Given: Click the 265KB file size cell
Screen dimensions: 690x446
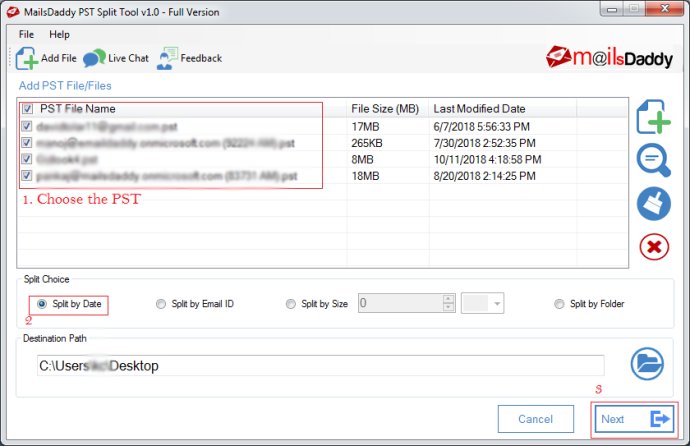Looking at the screenshot, I should 367,143.
